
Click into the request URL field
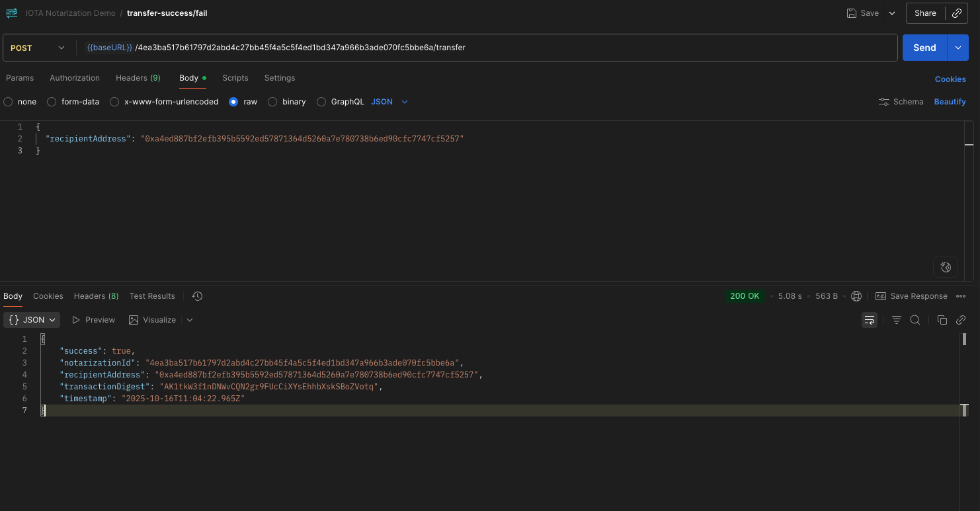595,48
